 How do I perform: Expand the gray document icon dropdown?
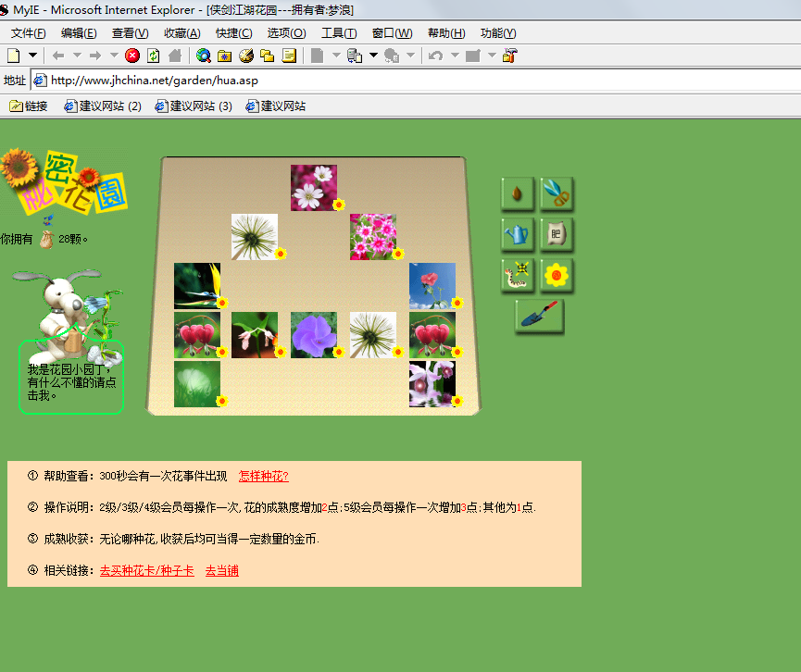pyautogui.click(x=336, y=56)
